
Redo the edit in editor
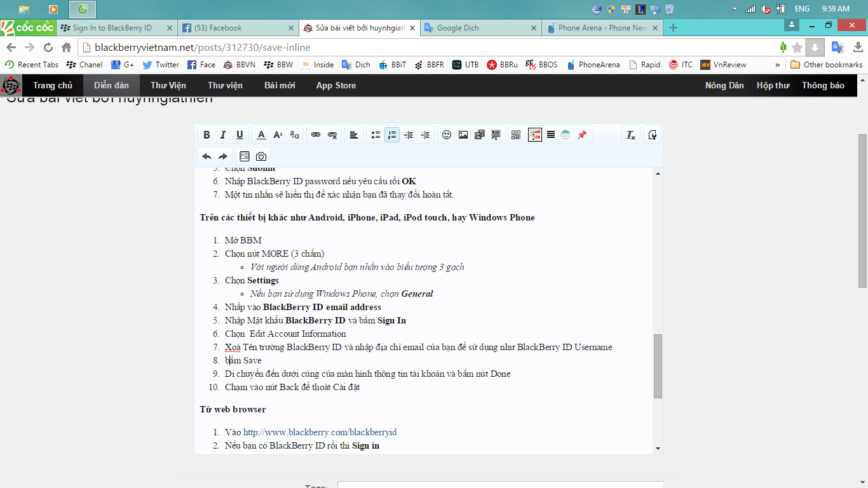tap(223, 156)
